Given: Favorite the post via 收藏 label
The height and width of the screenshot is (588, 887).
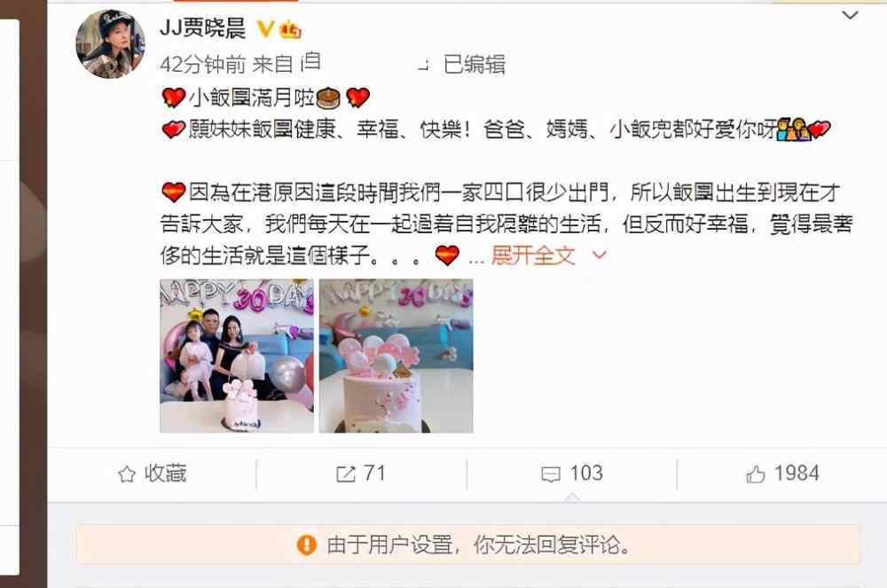Looking at the screenshot, I should pyautogui.click(x=165, y=474).
